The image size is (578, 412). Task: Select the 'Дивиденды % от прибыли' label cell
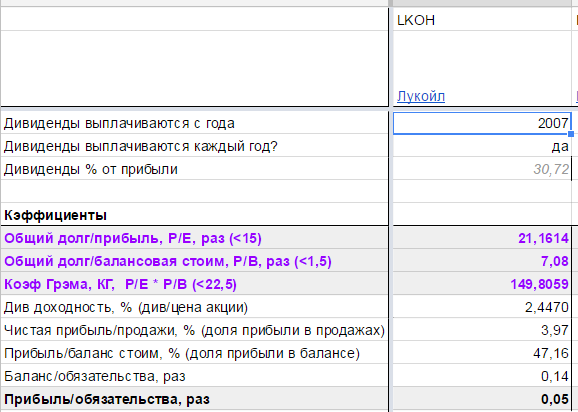point(195,169)
